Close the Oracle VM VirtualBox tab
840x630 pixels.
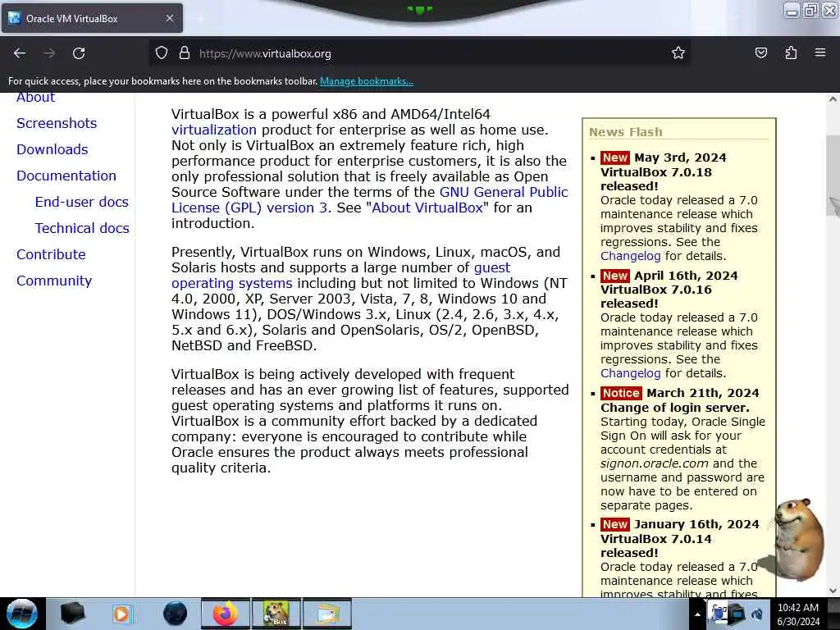[x=169, y=18]
